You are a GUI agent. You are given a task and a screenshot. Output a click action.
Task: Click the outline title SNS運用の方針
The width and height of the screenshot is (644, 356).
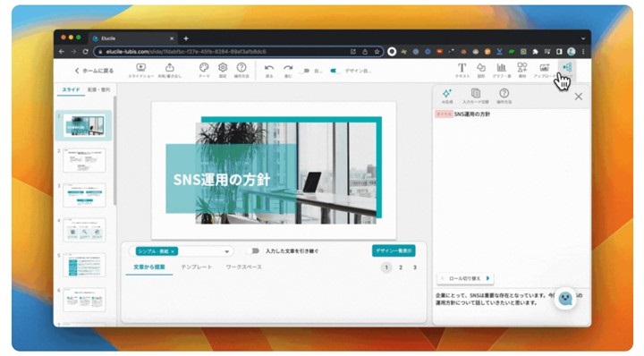pyautogui.click(x=472, y=114)
